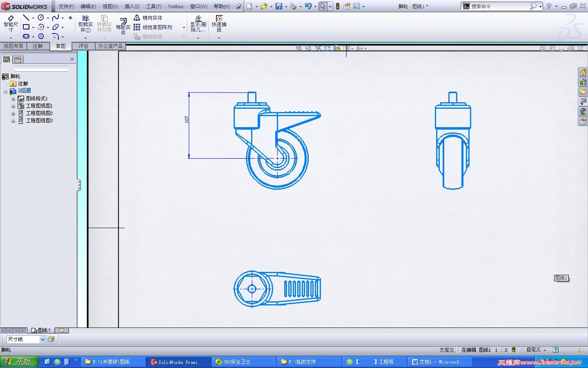Screen dimensions: 588x368
Task: Open the PropertyManager tab in the left panel
Action: (x=18, y=59)
